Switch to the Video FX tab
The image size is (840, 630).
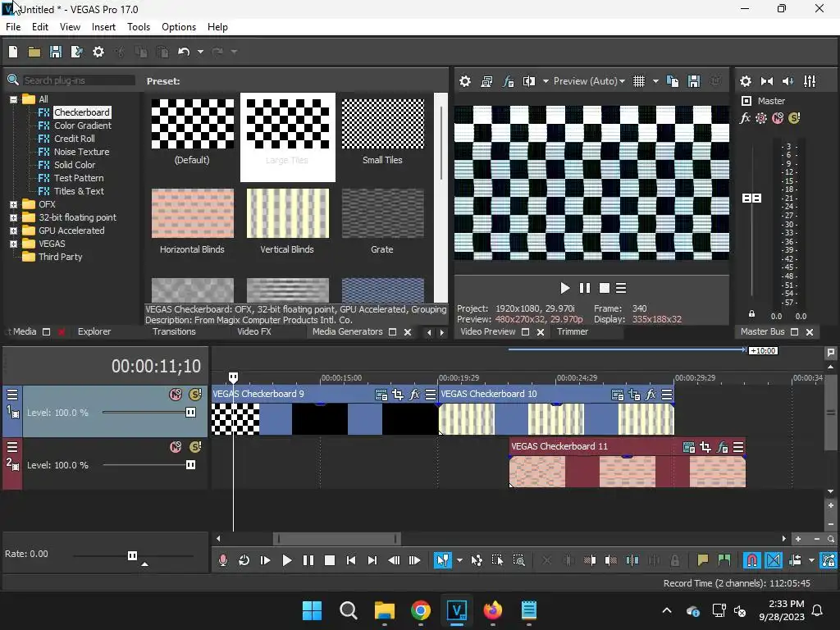coord(254,331)
